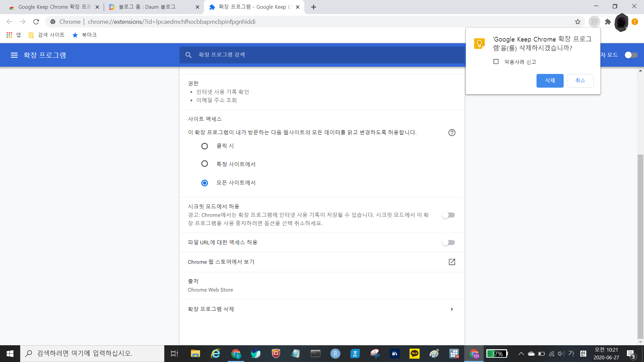Confirm removal with the 삭제 button
The height and width of the screenshot is (362, 644).
coord(550,81)
